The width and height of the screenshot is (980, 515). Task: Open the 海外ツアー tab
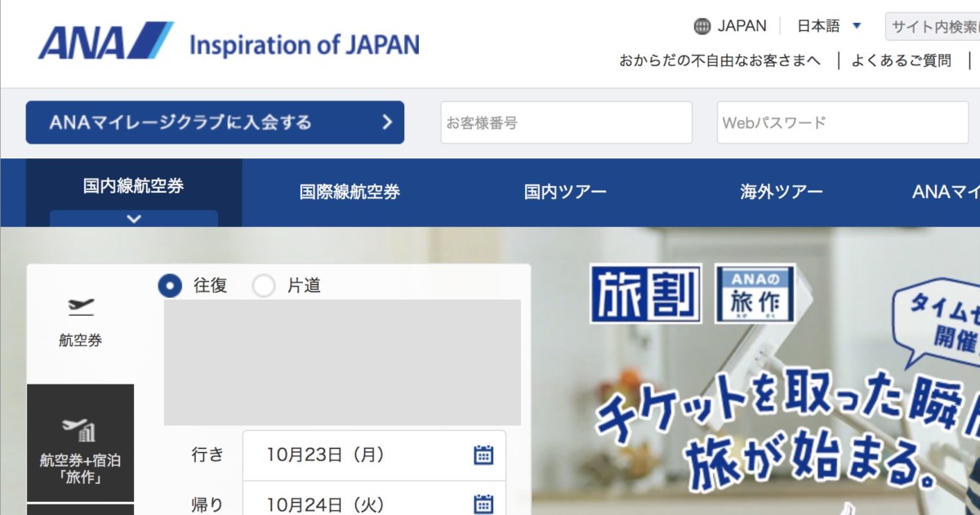pos(782,193)
